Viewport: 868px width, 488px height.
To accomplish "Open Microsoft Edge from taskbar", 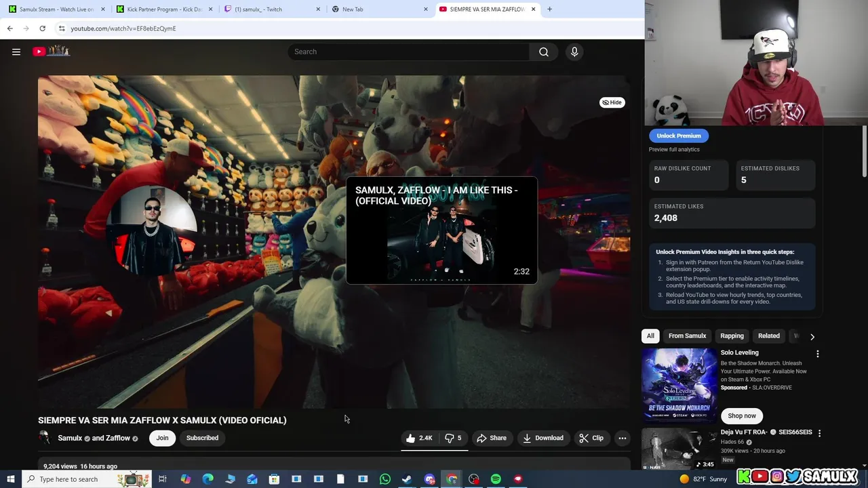I will 208,479.
